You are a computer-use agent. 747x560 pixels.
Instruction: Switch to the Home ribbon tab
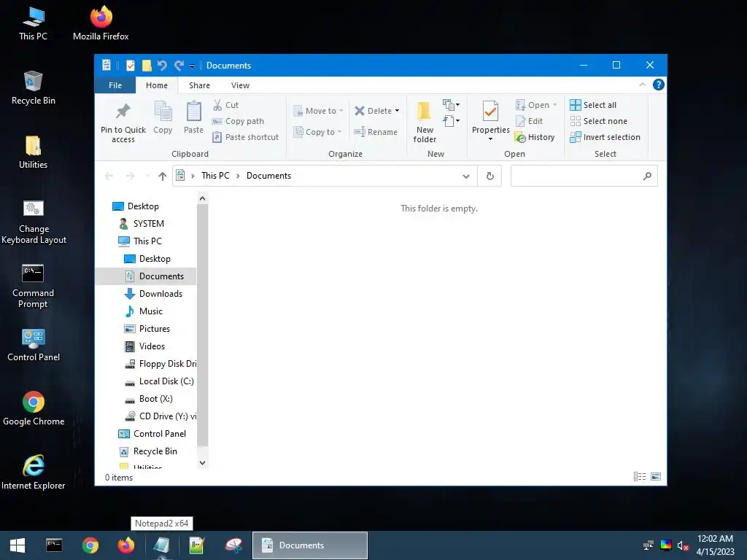point(157,85)
